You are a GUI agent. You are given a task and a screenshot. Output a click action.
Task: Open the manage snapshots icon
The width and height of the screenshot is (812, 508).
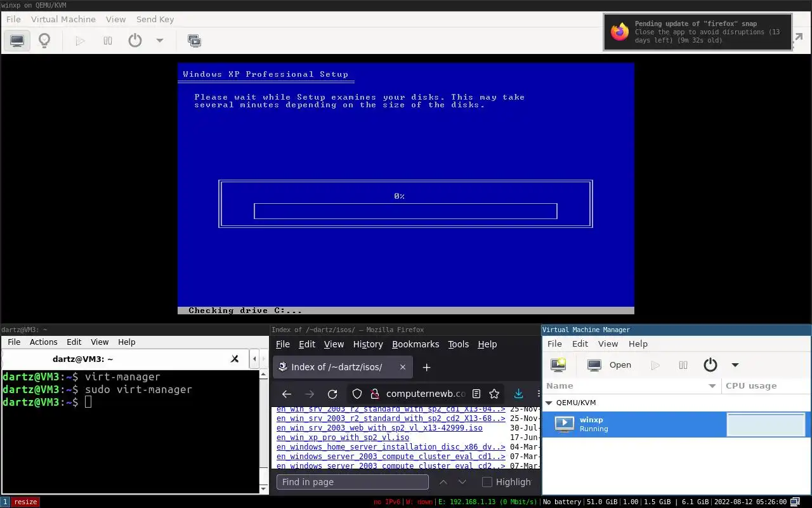point(194,41)
